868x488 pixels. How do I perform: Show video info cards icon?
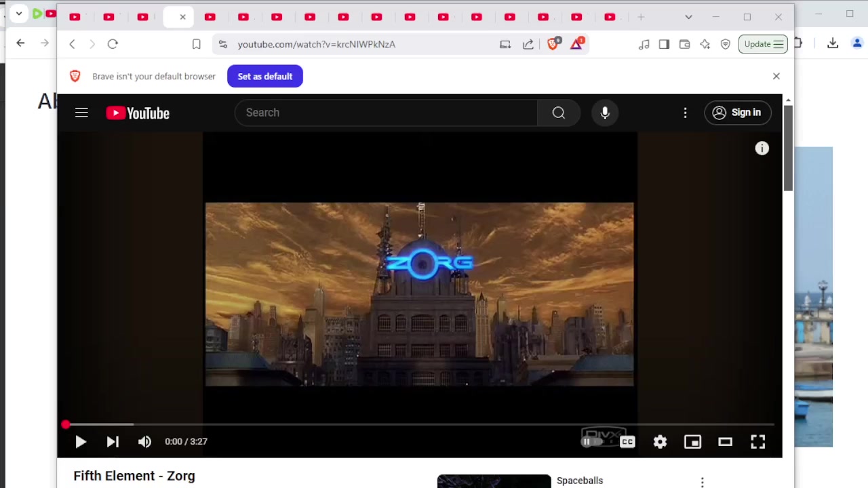point(762,148)
